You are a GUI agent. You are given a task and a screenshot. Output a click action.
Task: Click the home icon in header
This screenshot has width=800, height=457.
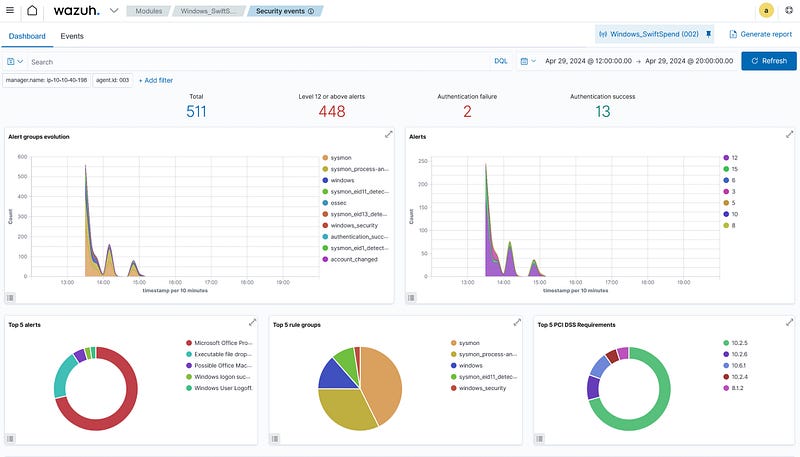[x=33, y=11]
